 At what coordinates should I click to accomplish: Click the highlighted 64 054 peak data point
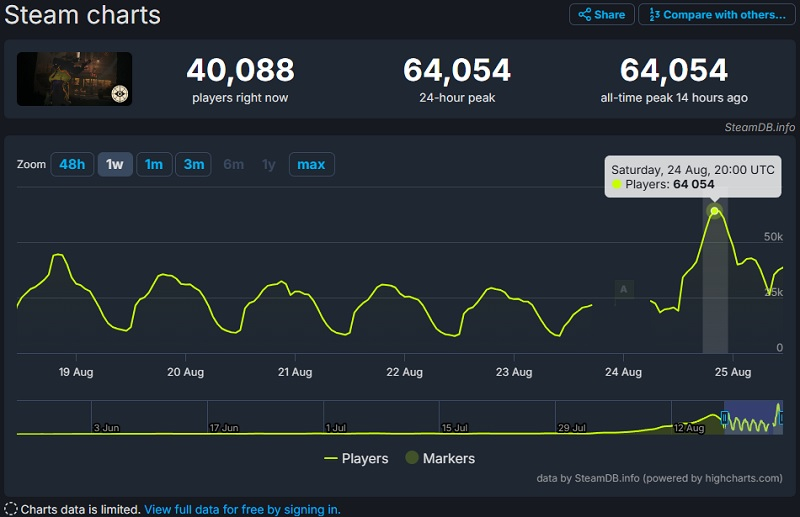pos(715,211)
